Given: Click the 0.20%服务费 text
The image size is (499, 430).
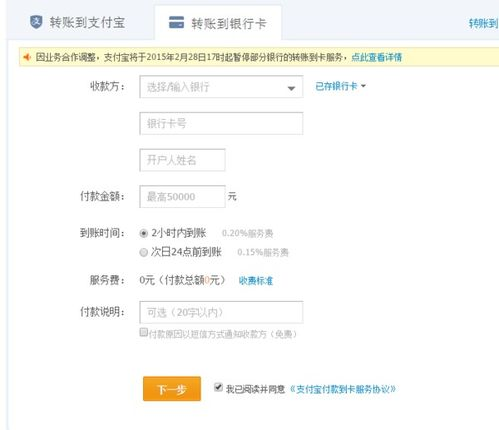Looking at the screenshot, I should [248, 233].
